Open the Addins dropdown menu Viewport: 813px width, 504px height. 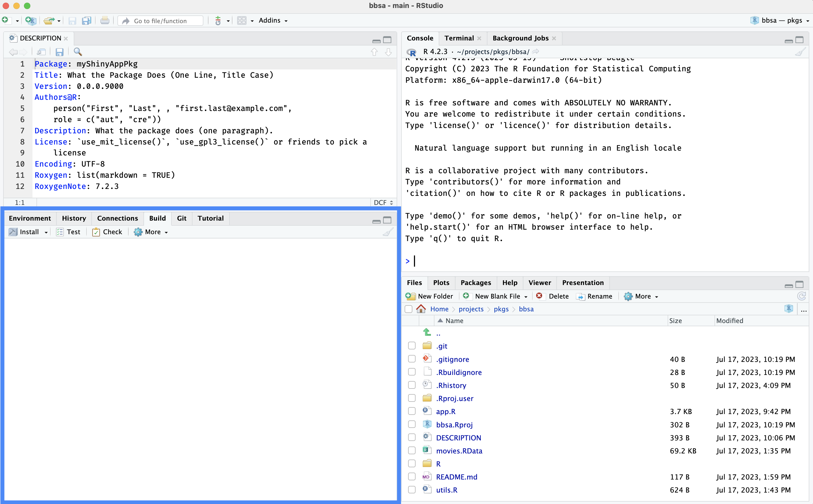(273, 20)
